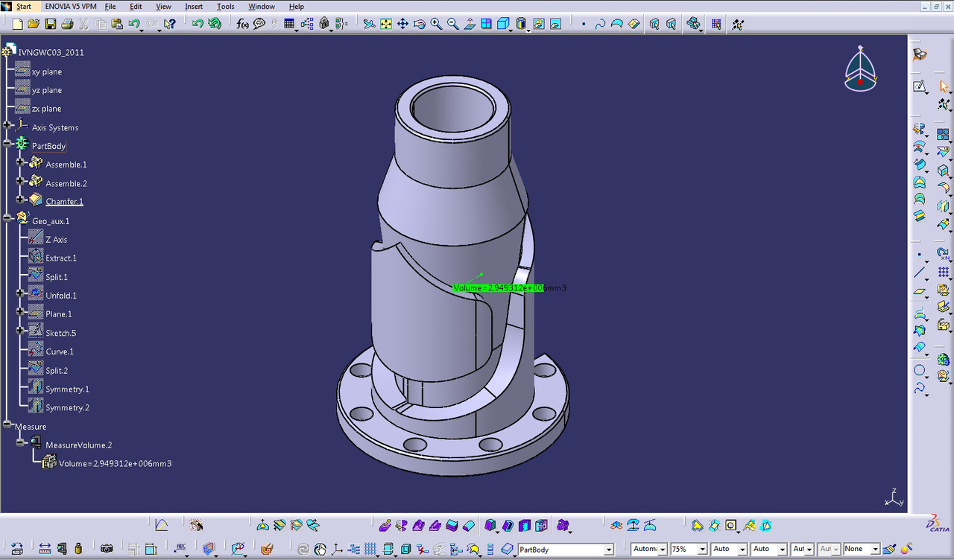
Task: Select MeasureVolume.2 in the tree
Action: 79,445
